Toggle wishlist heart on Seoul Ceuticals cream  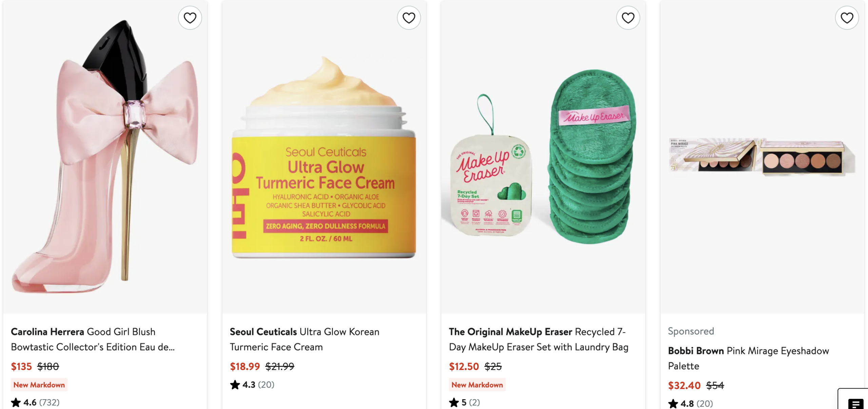[x=409, y=18]
